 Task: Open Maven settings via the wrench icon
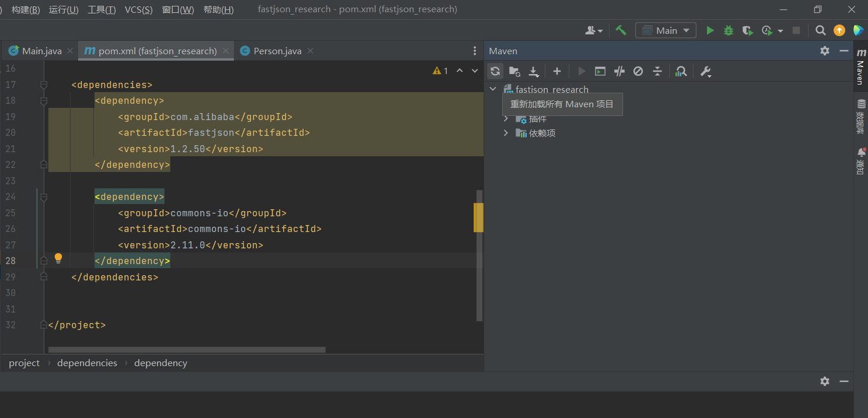click(705, 71)
